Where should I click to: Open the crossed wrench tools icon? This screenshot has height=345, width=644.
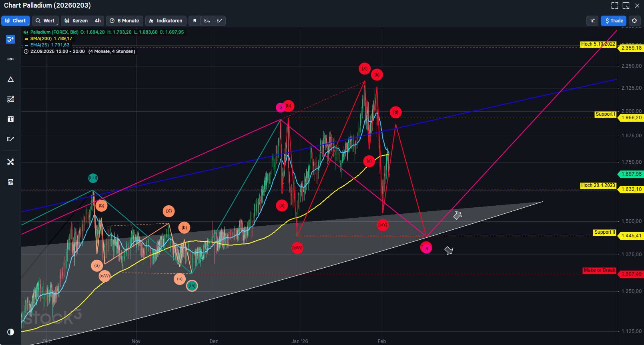(11, 162)
